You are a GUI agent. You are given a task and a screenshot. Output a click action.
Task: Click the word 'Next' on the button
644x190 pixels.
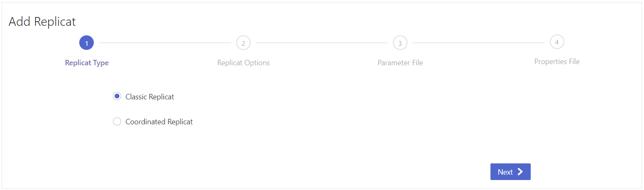[x=505, y=172]
